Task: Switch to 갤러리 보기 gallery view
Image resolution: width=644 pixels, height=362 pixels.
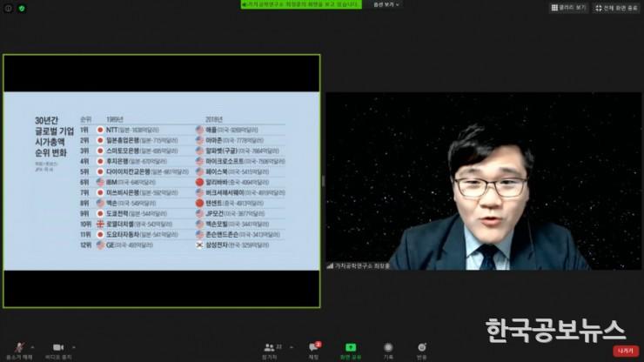Action: pyautogui.click(x=569, y=8)
